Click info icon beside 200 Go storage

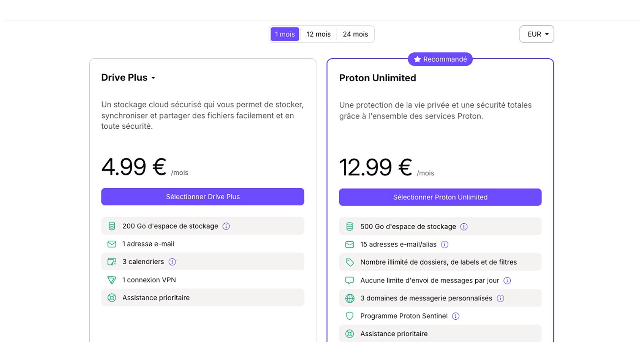coord(226,226)
